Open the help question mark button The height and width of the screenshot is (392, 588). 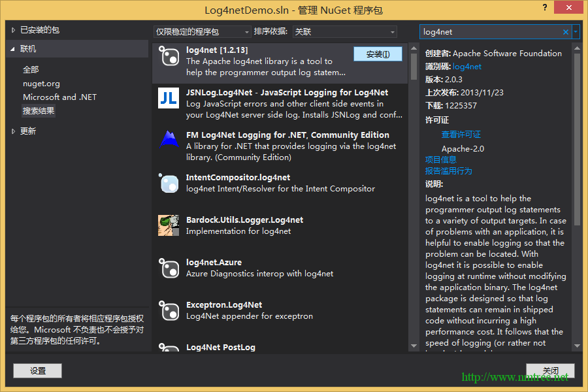click(545, 7)
